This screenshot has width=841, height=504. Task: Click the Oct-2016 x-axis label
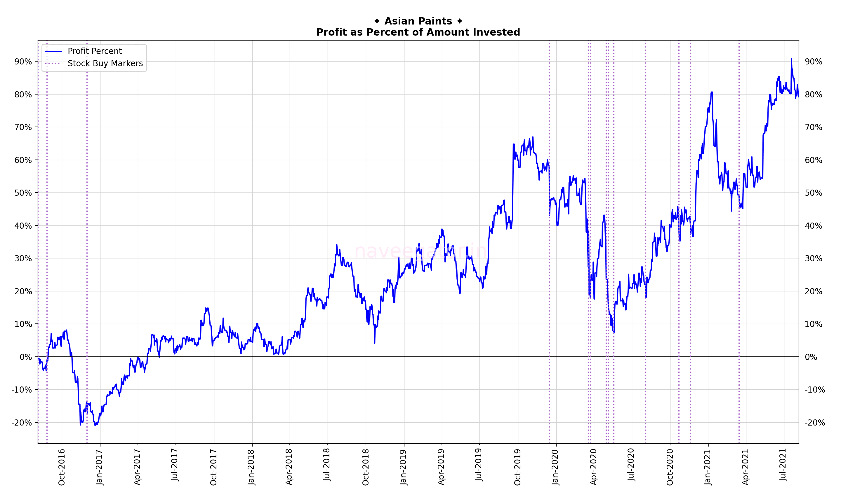[x=62, y=467]
